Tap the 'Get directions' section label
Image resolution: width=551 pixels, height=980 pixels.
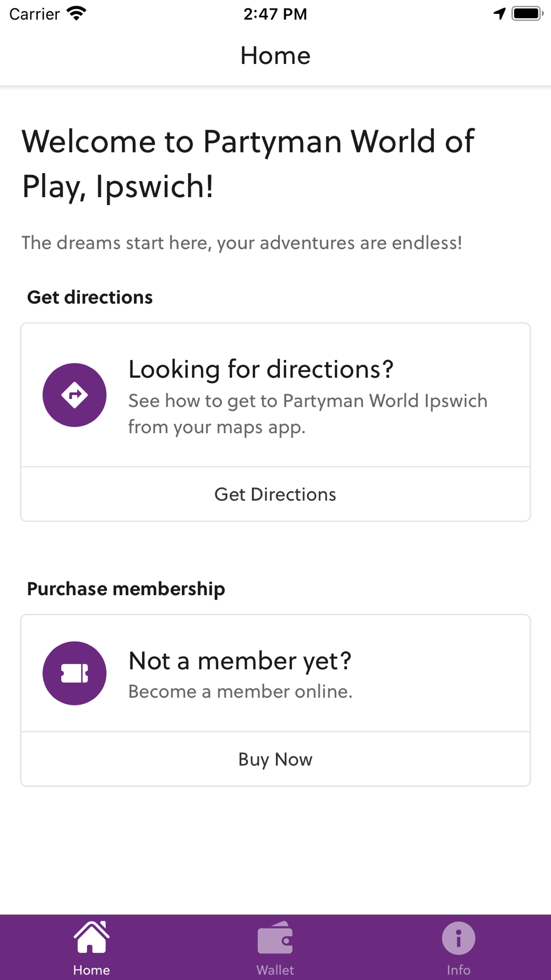coord(90,297)
